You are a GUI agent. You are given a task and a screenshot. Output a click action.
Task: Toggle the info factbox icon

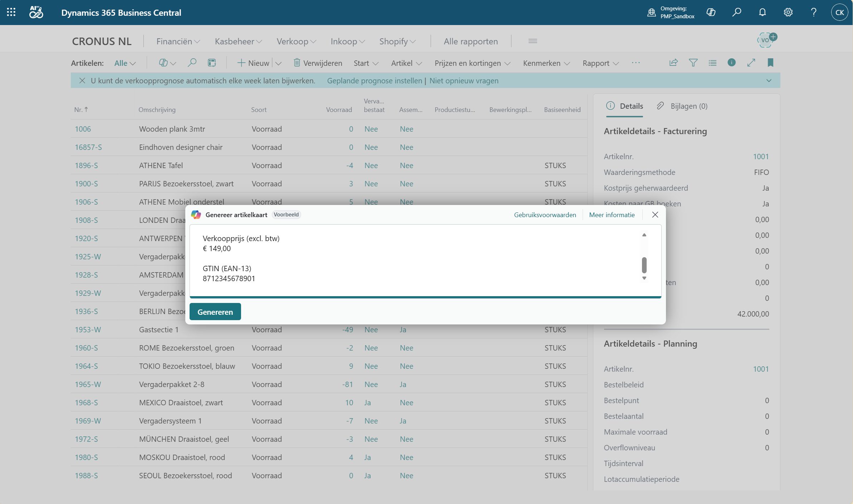point(731,63)
